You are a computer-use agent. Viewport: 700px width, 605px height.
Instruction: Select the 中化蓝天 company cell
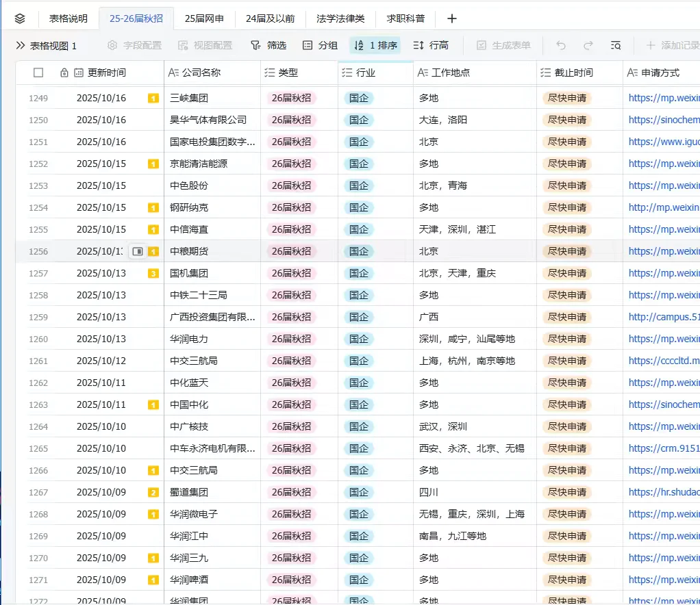tap(212, 383)
